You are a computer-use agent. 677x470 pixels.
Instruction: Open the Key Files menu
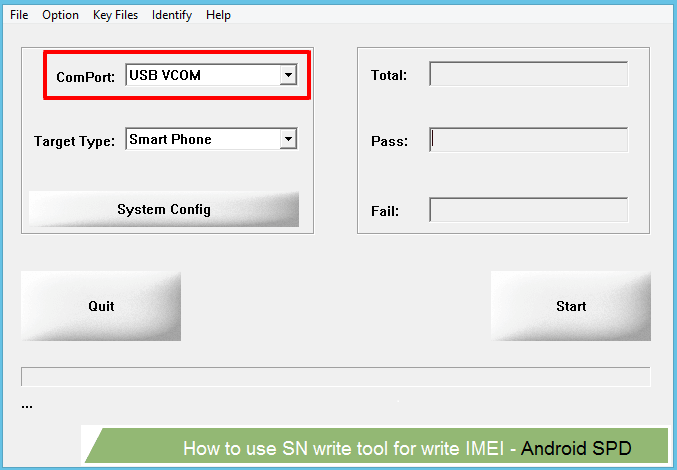click(115, 15)
